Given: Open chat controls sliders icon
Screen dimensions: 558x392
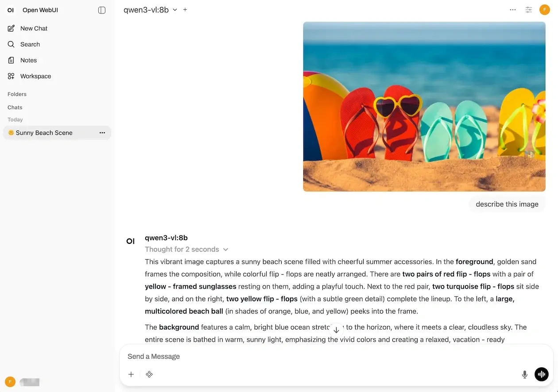Looking at the screenshot, I should 529,10.
